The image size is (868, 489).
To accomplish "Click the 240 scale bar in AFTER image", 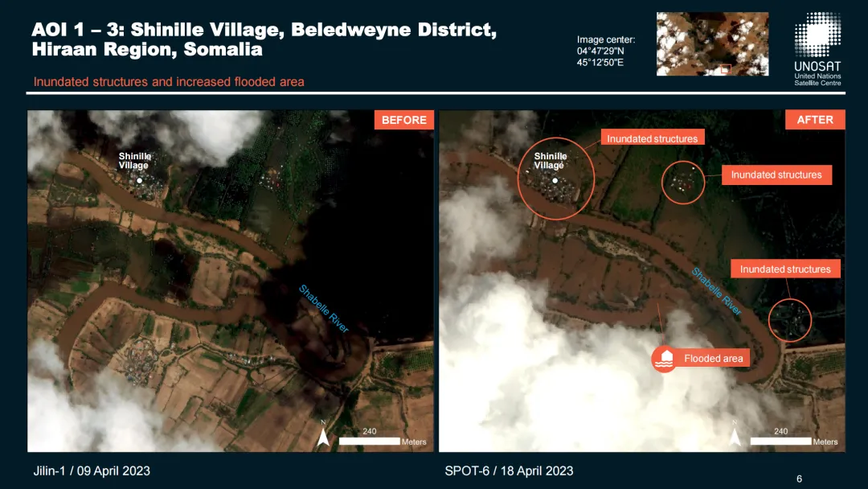I will pyautogui.click(x=780, y=442).
